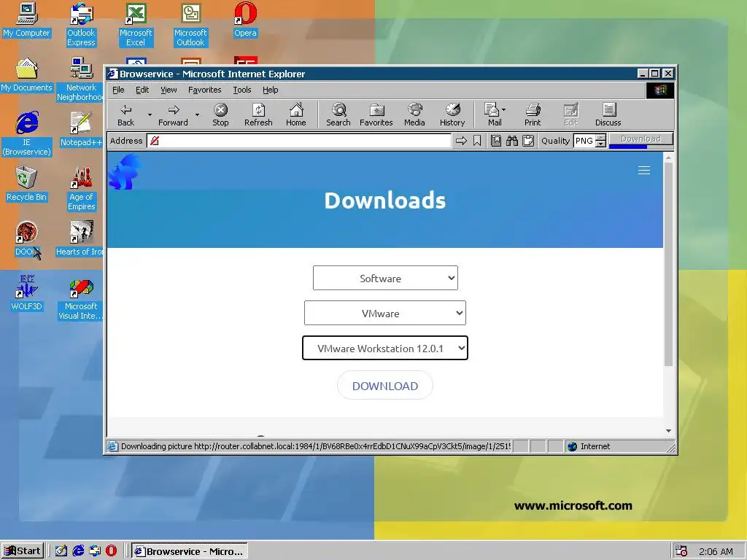Open the Help menu
Viewport: 747px width, 560px height.
(x=270, y=90)
